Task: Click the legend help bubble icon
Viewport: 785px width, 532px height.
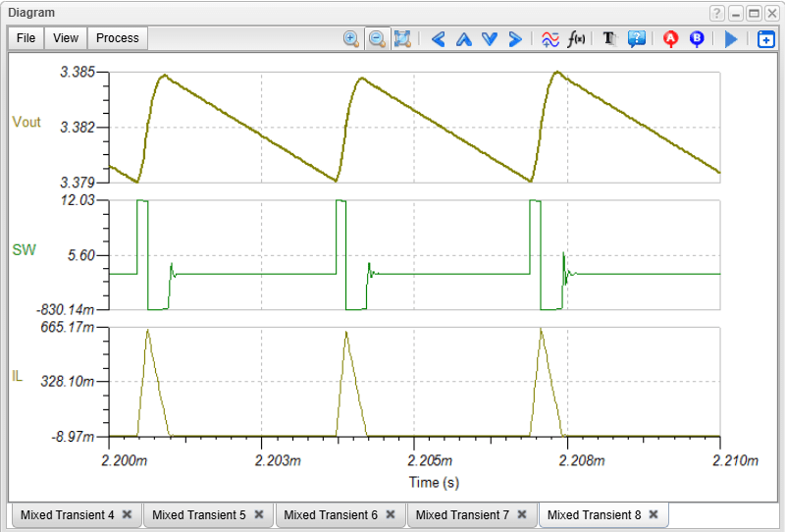Action: (x=636, y=38)
